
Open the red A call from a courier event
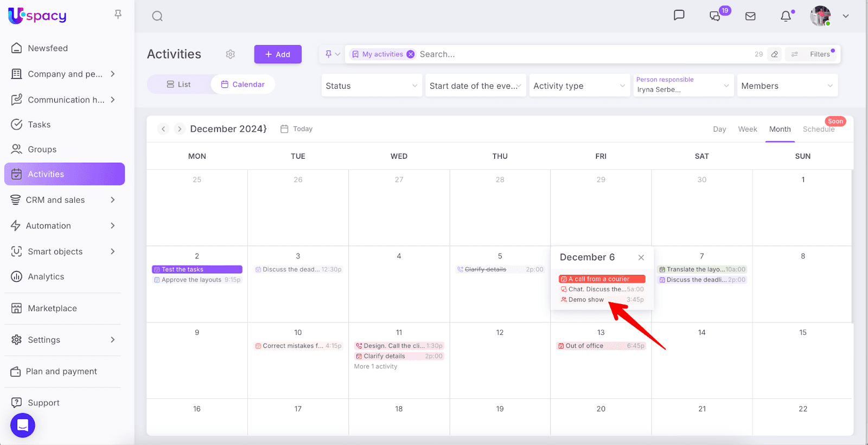click(x=602, y=279)
